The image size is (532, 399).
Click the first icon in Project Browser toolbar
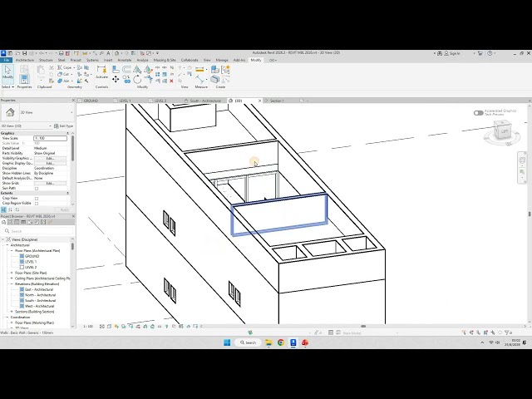pyautogui.click(x=3, y=222)
